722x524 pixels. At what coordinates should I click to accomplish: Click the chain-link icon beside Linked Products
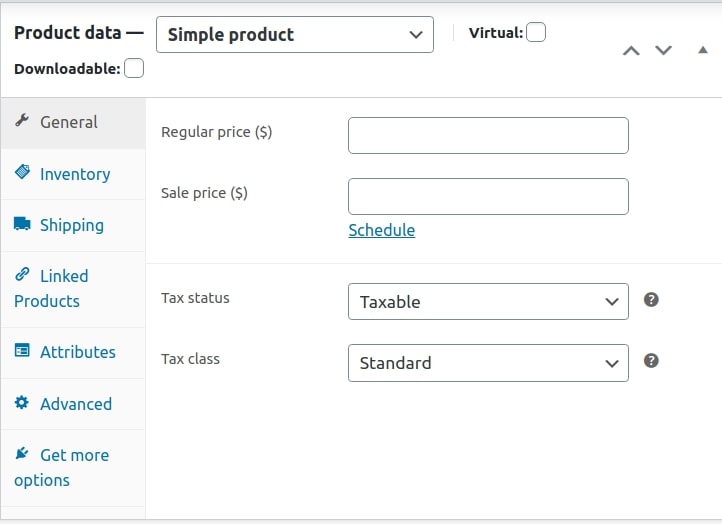pyautogui.click(x=22, y=274)
